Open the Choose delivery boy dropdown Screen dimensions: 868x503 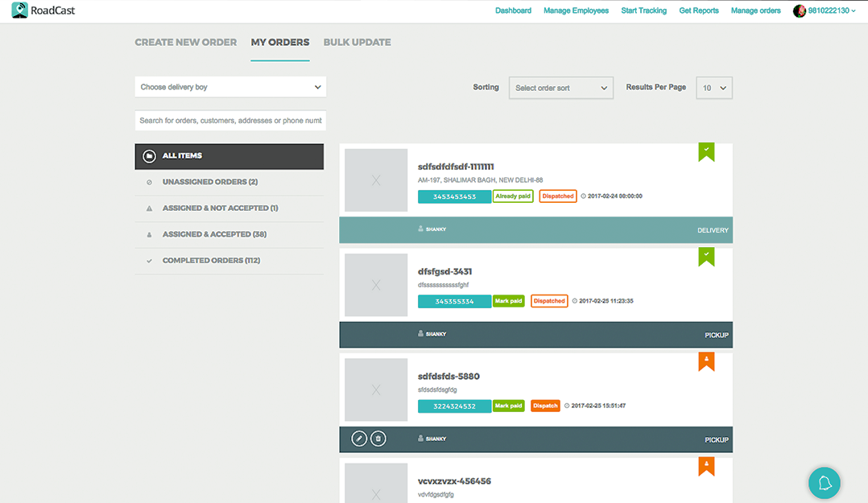click(230, 87)
